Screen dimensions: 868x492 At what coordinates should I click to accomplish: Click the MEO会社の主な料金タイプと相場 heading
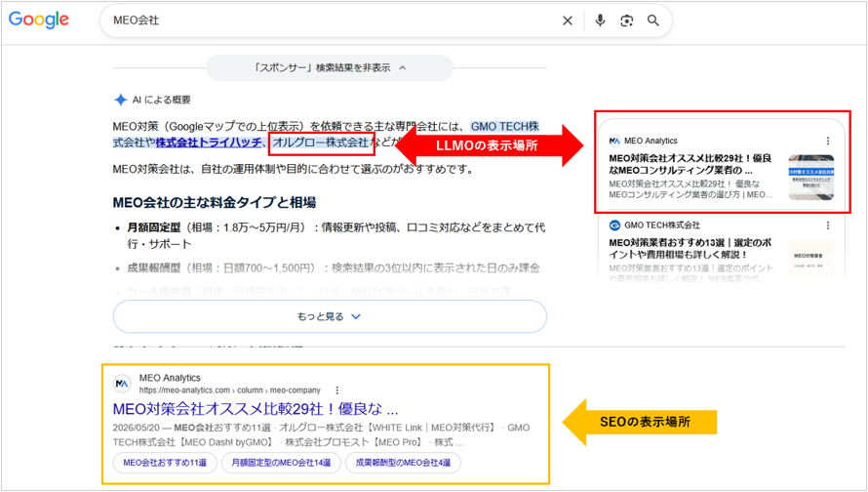pos(215,202)
